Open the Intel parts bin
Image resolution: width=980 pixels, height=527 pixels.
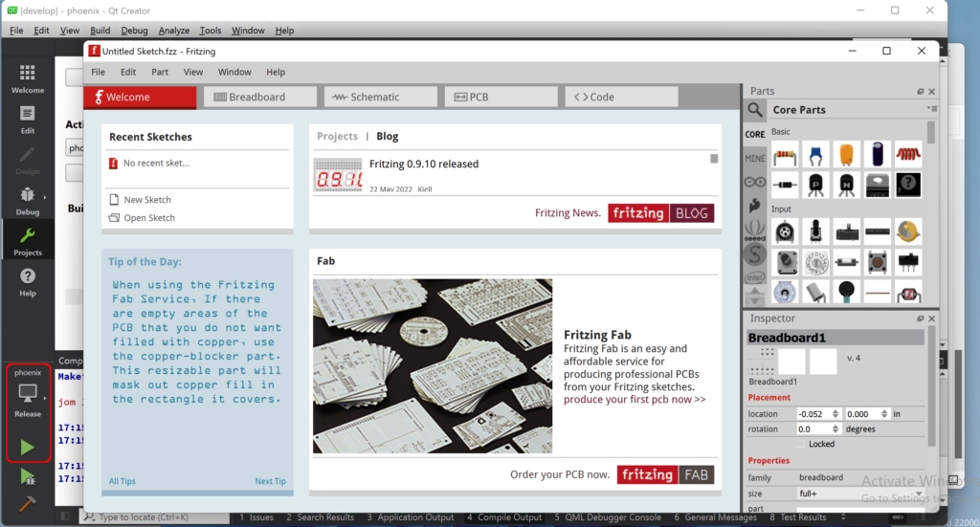coord(755,277)
